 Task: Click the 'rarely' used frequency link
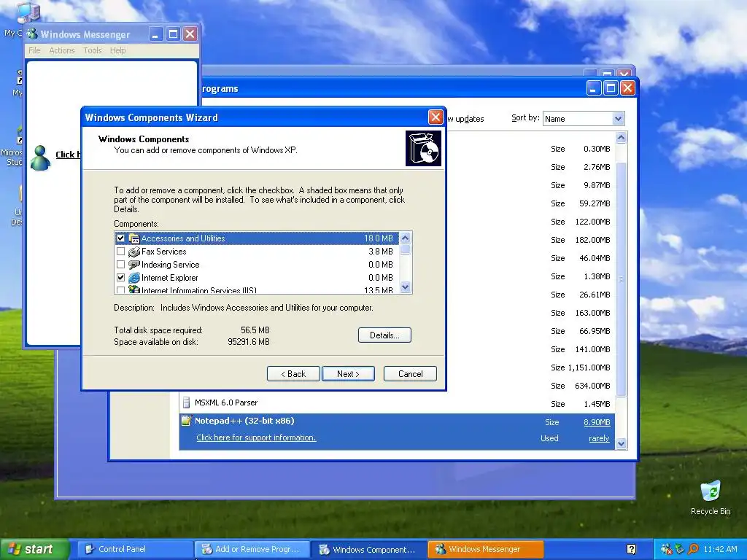(599, 438)
